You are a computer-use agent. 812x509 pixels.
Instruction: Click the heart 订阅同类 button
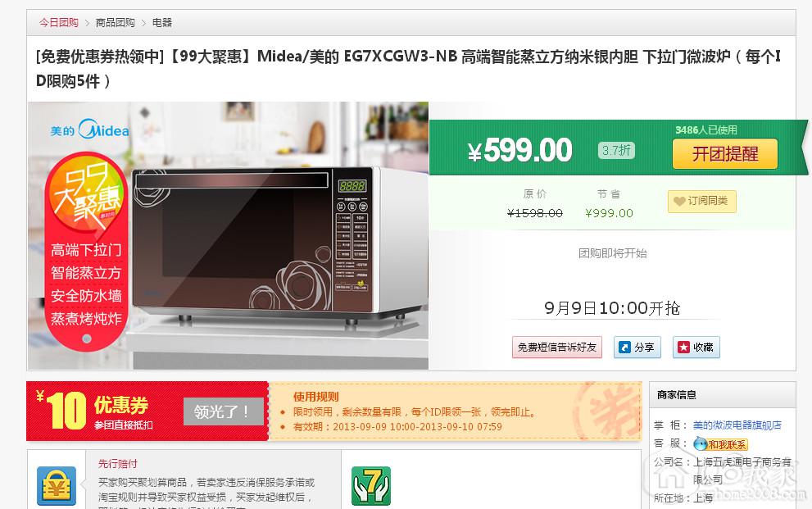701,201
